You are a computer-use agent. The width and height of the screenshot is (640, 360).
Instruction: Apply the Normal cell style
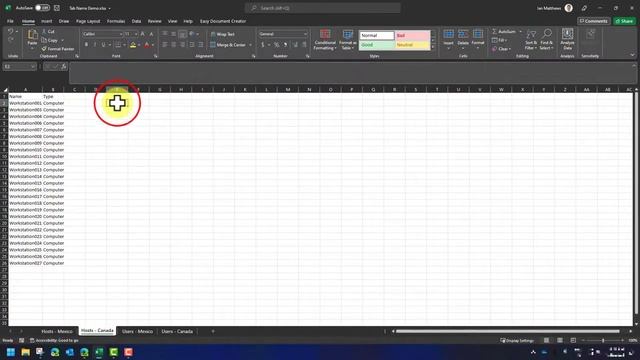click(376, 36)
